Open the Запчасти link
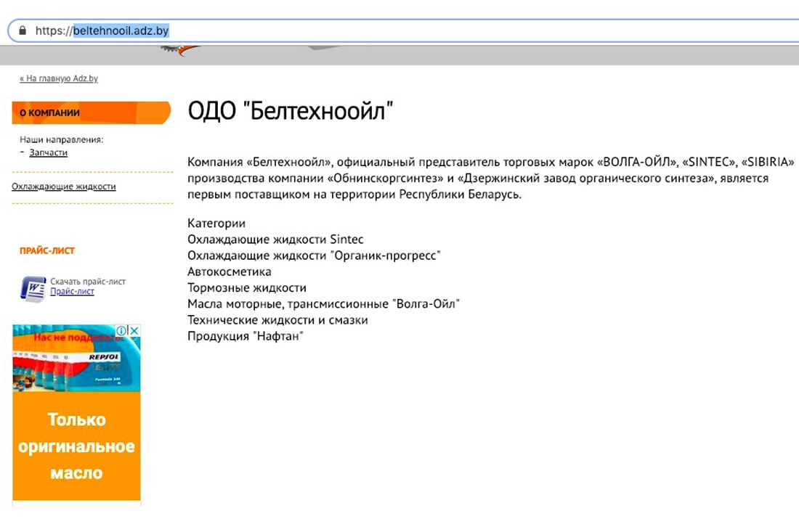Viewport: 799px width, 532px height. 49,152
